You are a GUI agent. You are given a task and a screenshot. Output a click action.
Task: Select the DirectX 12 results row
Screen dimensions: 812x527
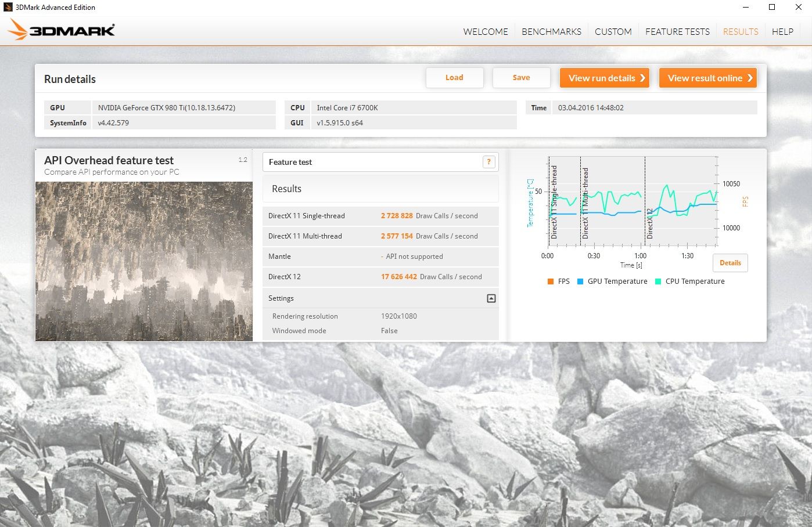tap(380, 277)
